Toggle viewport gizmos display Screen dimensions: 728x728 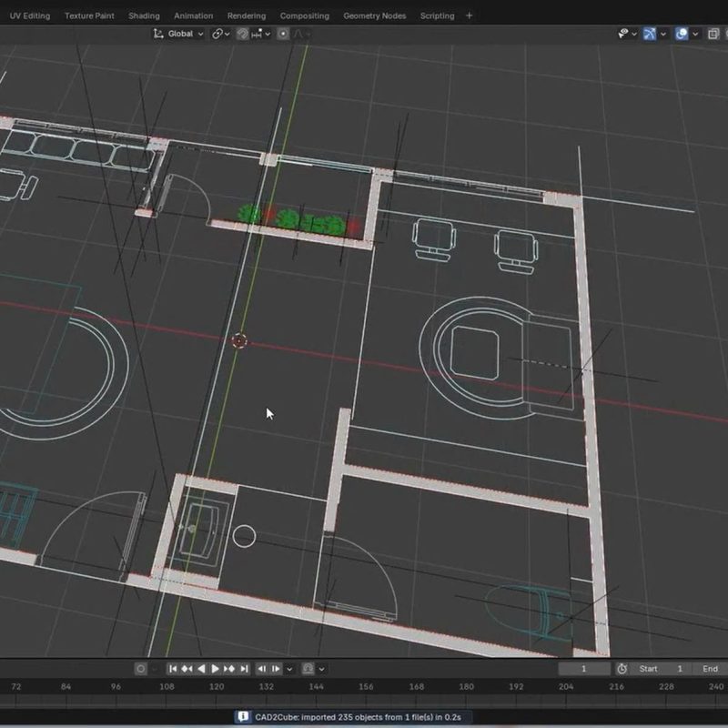pos(650,34)
